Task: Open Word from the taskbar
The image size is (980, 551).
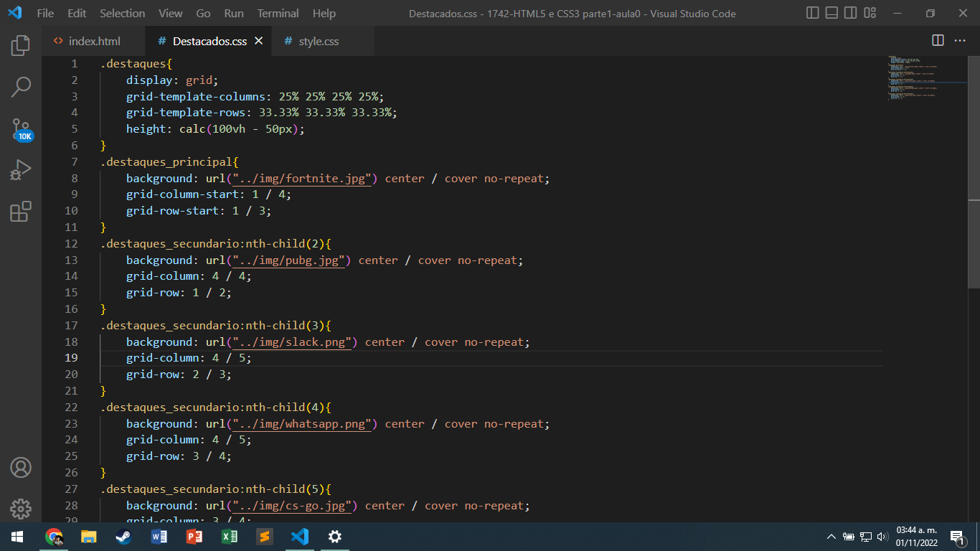Action: click(159, 537)
